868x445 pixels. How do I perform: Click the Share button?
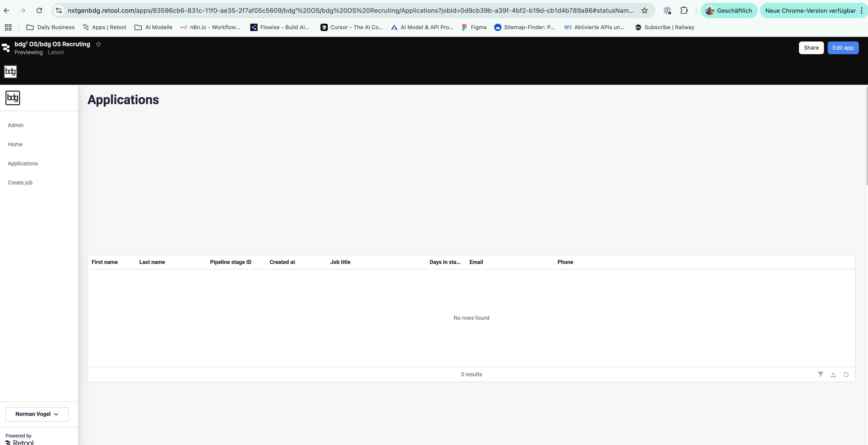tap(811, 48)
